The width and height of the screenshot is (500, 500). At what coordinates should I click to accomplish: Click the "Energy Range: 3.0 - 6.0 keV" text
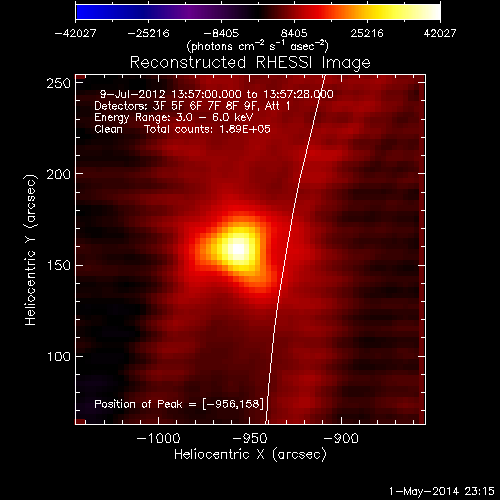pos(174,117)
